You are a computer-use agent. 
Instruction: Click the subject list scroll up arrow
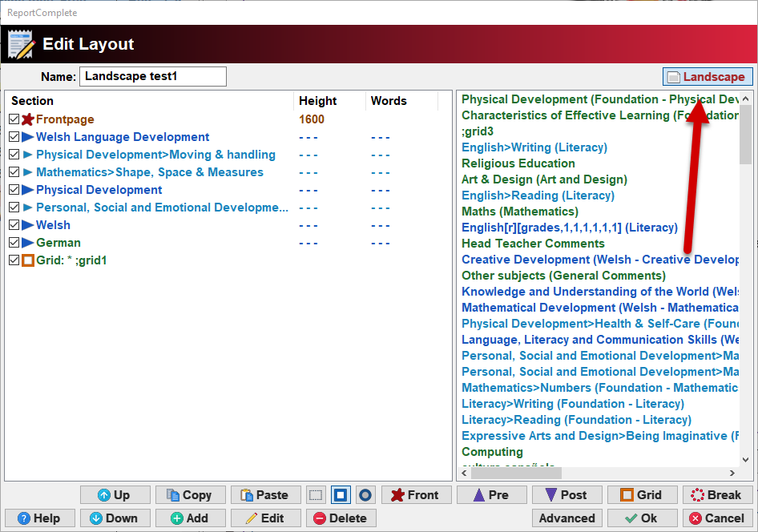click(x=745, y=99)
